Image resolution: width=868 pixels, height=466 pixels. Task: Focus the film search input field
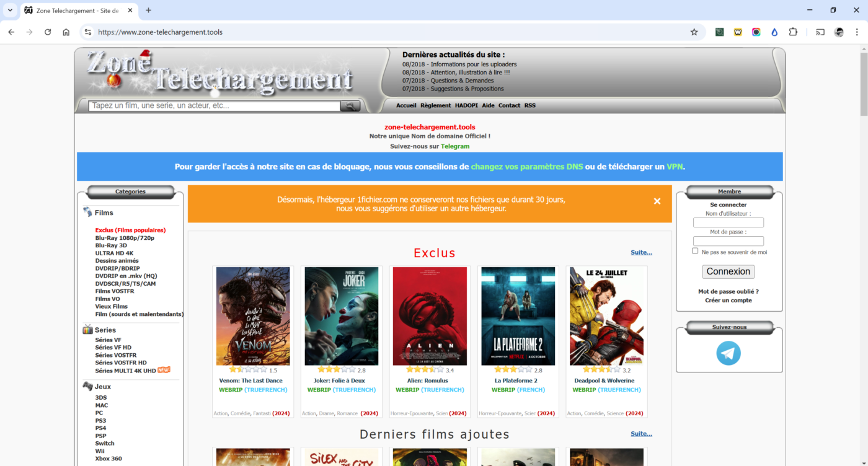pyautogui.click(x=215, y=106)
